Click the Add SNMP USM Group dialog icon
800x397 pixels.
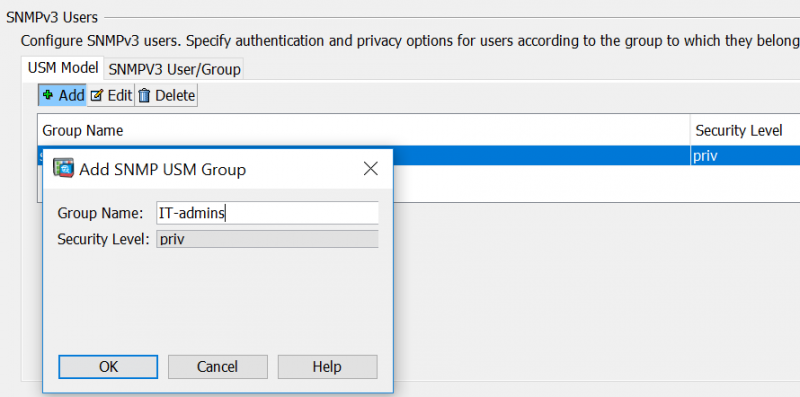coord(64,168)
